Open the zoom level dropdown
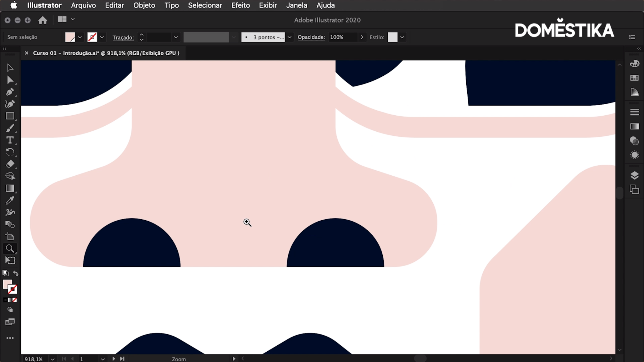644x362 pixels. (x=53, y=359)
